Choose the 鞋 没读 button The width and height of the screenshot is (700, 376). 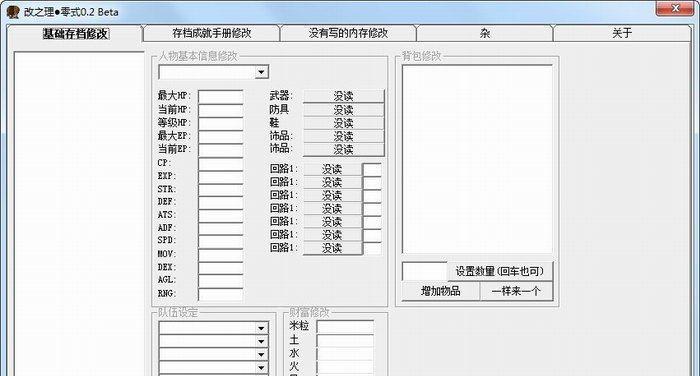point(343,123)
